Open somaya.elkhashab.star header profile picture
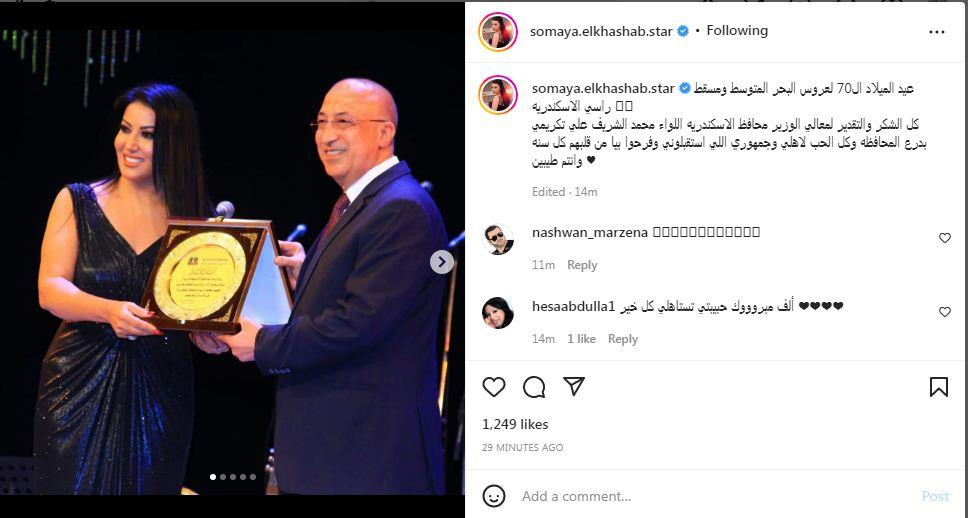The width and height of the screenshot is (968, 518). [x=498, y=31]
